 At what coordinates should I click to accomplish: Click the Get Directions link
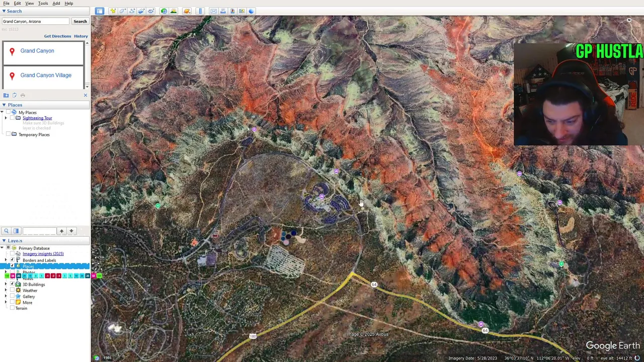(x=57, y=36)
